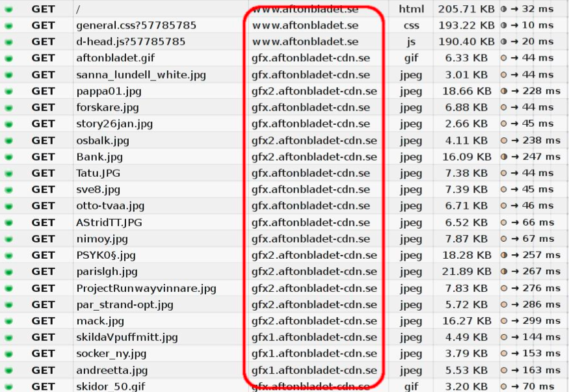Select the forskare.jpg request
The image size is (569, 392).
pos(107,108)
